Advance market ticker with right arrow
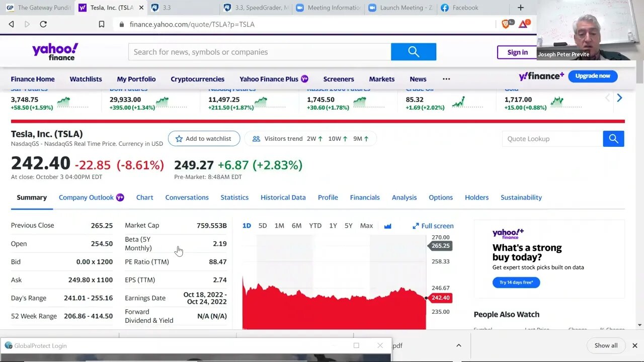This screenshot has width=644, height=362. (x=619, y=98)
